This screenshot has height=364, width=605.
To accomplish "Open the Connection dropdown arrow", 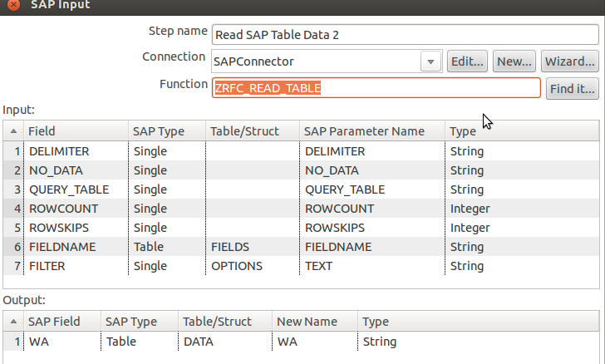I will pyautogui.click(x=430, y=61).
